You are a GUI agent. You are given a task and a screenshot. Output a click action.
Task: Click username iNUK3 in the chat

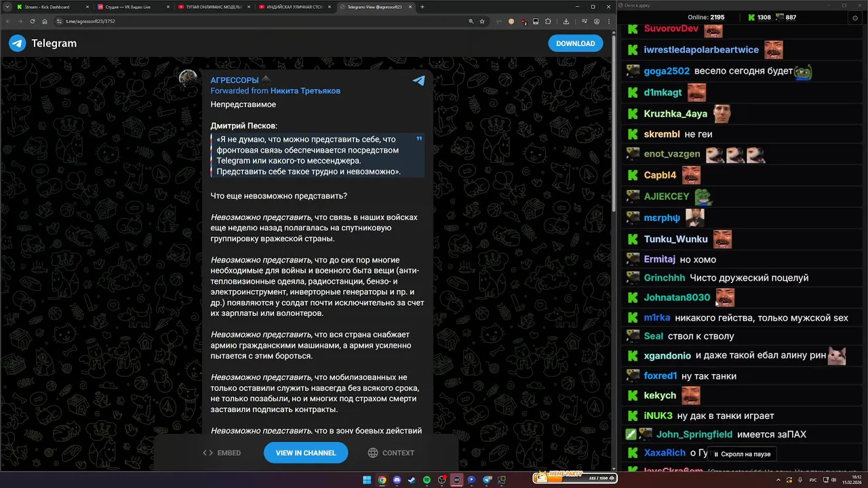658,416
